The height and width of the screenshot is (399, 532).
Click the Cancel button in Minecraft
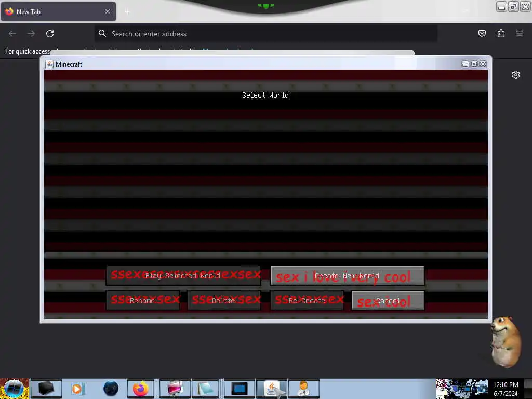388,300
